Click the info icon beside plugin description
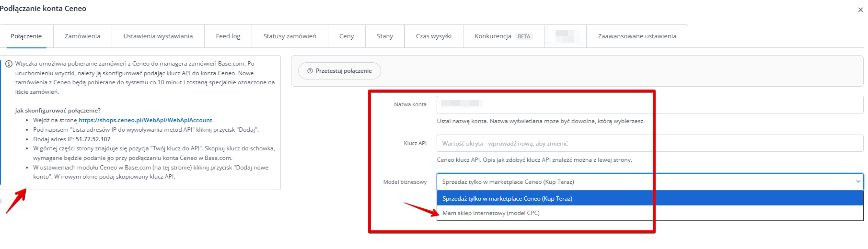The image size is (868, 249). 9,64
